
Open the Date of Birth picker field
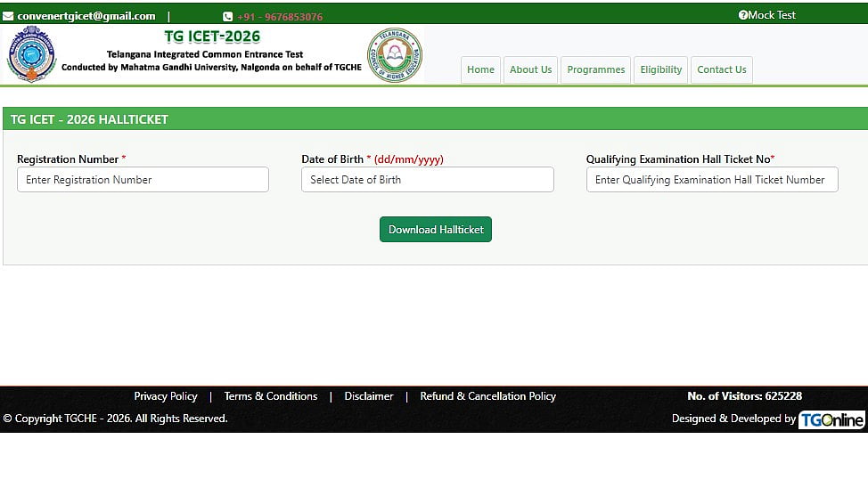(428, 180)
